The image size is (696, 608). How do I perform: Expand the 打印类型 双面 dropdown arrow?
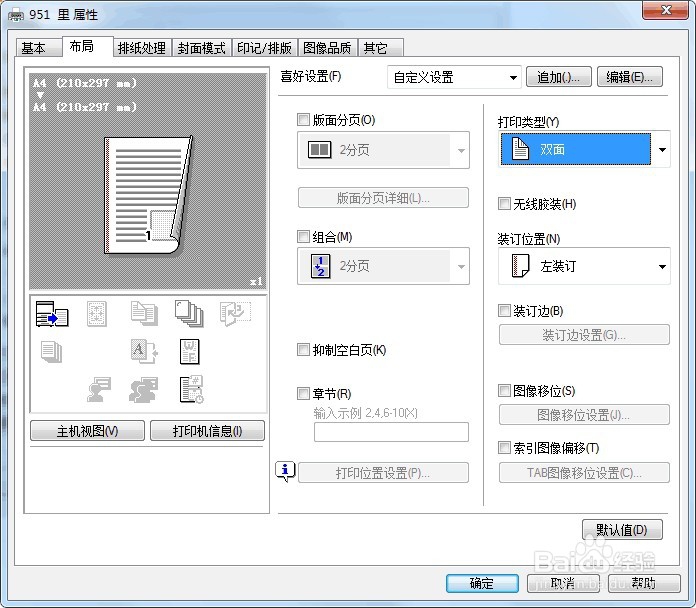tap(662, 150)
